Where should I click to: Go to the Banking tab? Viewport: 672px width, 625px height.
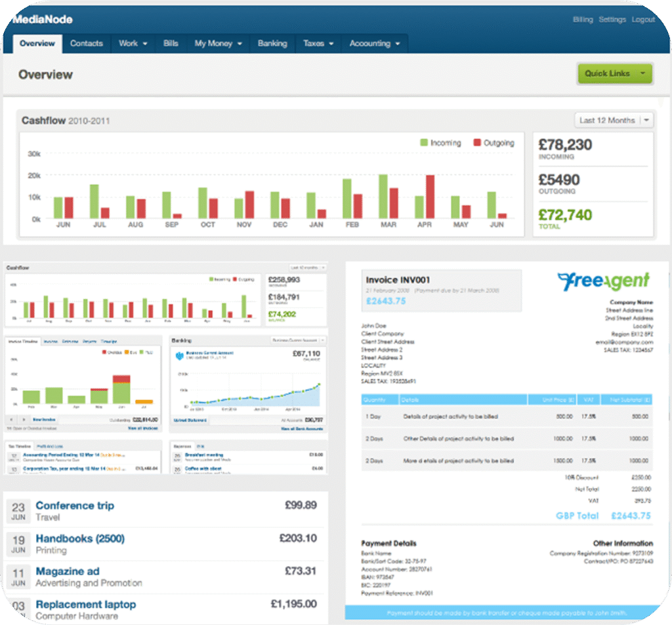272,43
